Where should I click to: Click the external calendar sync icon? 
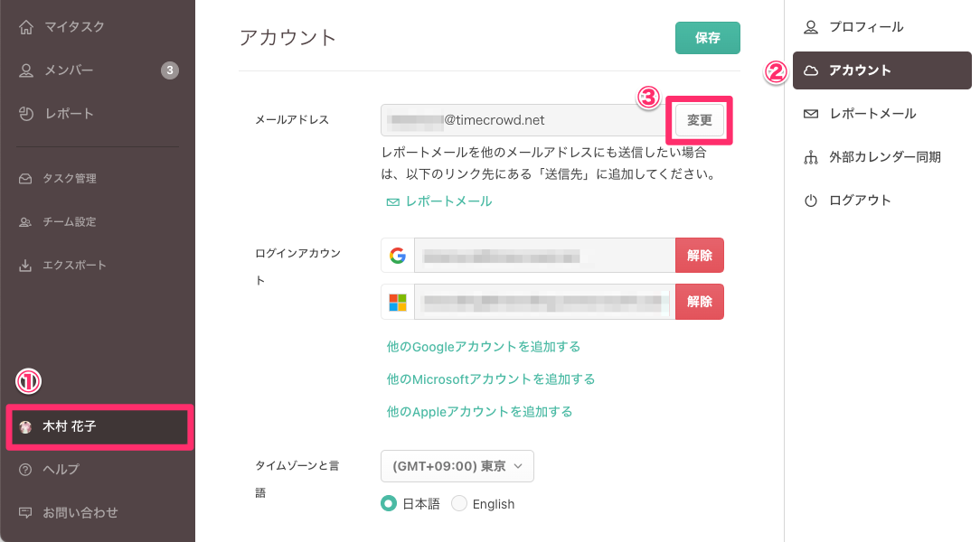[x=811, y=157]
